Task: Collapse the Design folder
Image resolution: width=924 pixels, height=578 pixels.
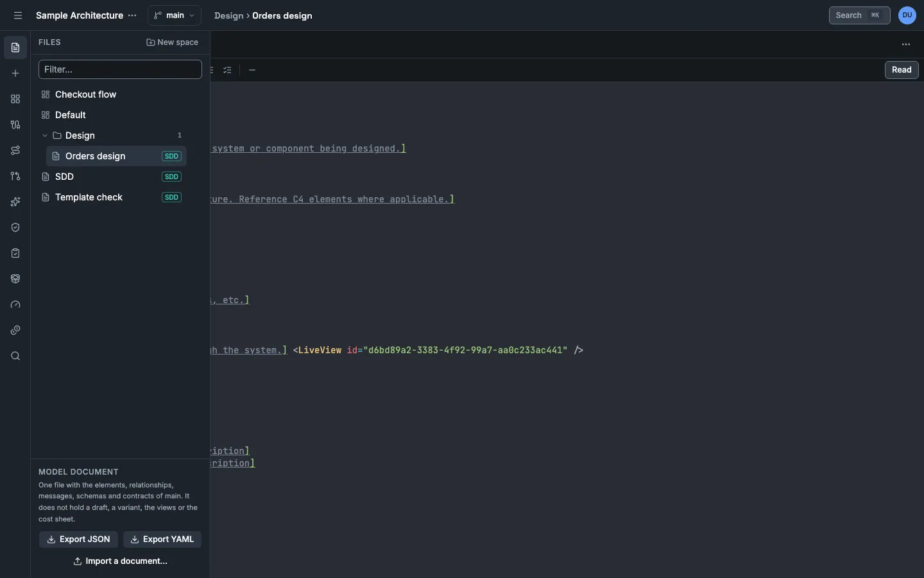Action: pyautogui.click(x=45, y=136)
